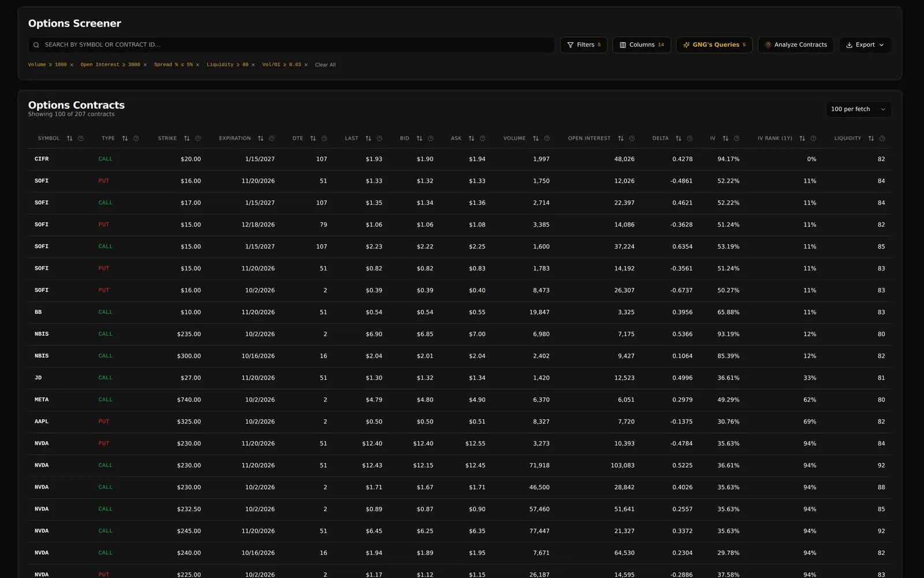Show DTE column help icon
Viewport: 924px width, 578px height.
click(324, 139)
